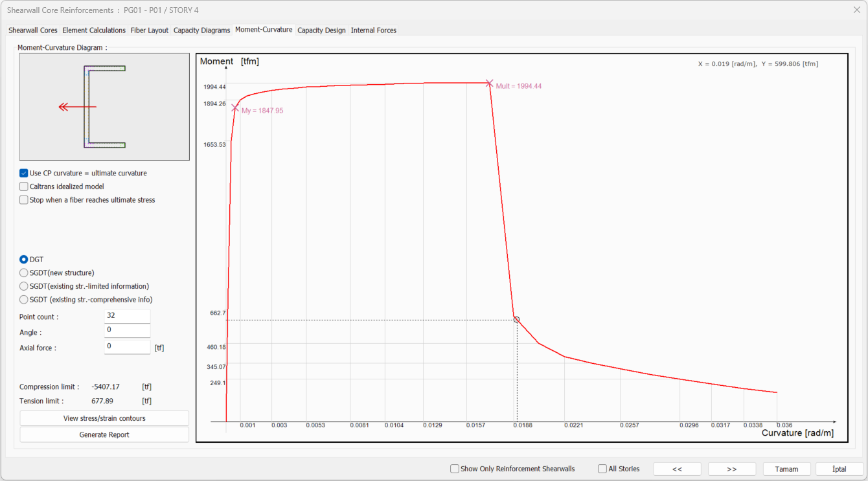The image size is (868, 481).
Task: Open the Capacity Design tab
Action: pyautogui.click(x=321, y=30)
